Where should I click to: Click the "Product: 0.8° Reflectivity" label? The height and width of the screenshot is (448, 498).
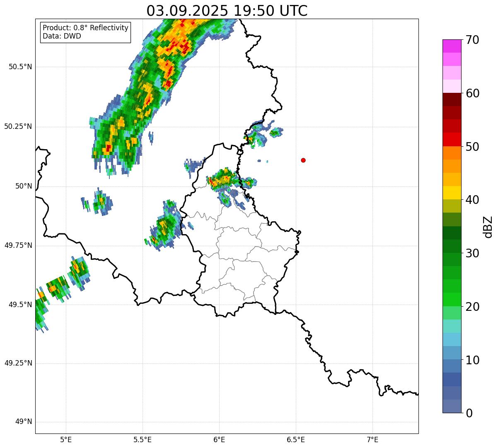(x=86, y=28)
